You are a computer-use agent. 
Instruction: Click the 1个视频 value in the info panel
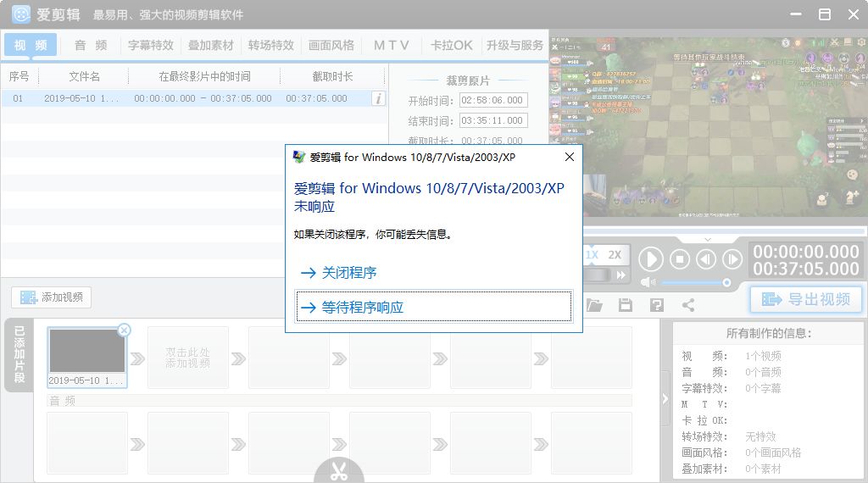763,356
